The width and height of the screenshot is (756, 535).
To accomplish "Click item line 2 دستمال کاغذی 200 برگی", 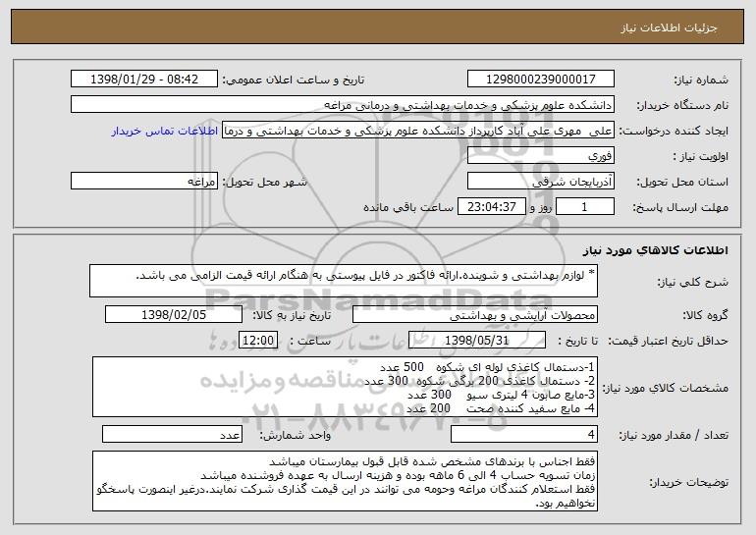I will coord(480,381).
